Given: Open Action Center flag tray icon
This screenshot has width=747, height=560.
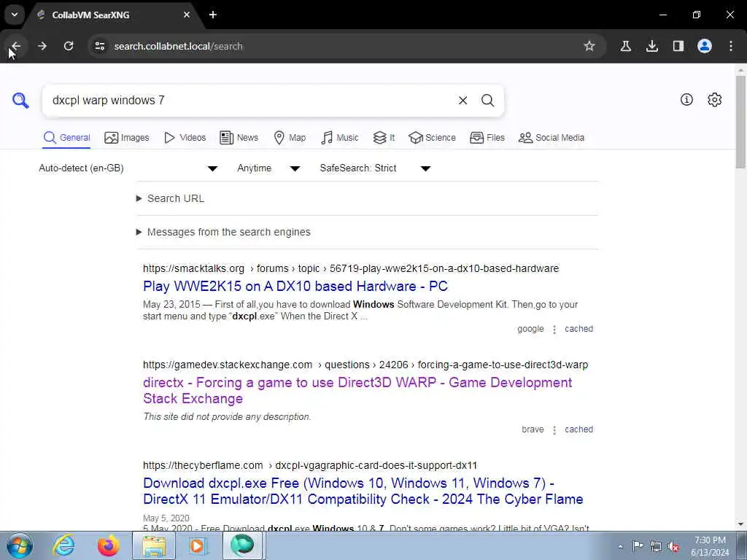Looking at the screenshot, I should [x=638, y=546].
